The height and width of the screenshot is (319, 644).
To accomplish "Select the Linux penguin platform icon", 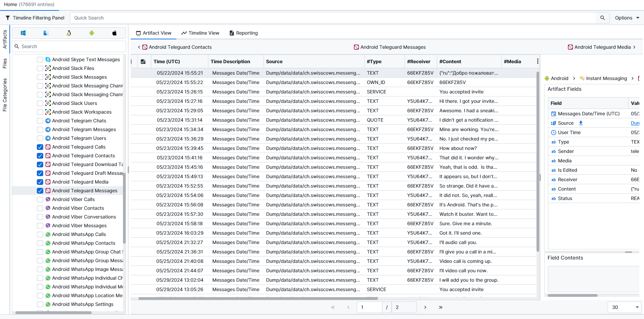I will [x=69, y=33].
